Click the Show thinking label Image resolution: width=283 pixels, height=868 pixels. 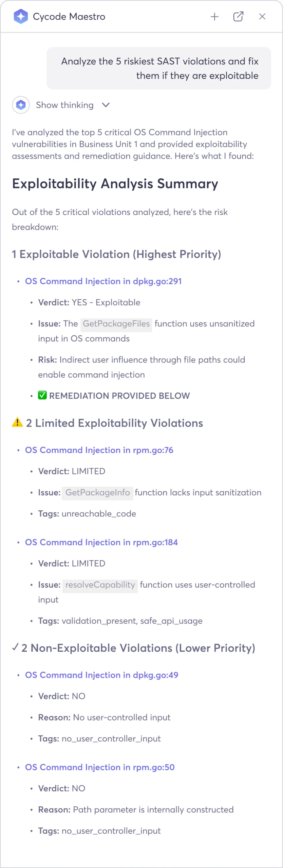pyautogui.click(x=65, y=105)
